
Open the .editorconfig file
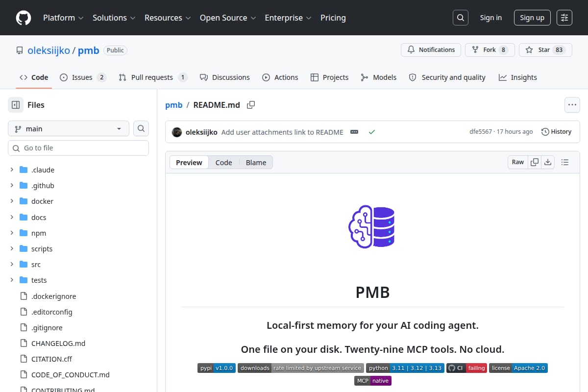tap(51, 312)
